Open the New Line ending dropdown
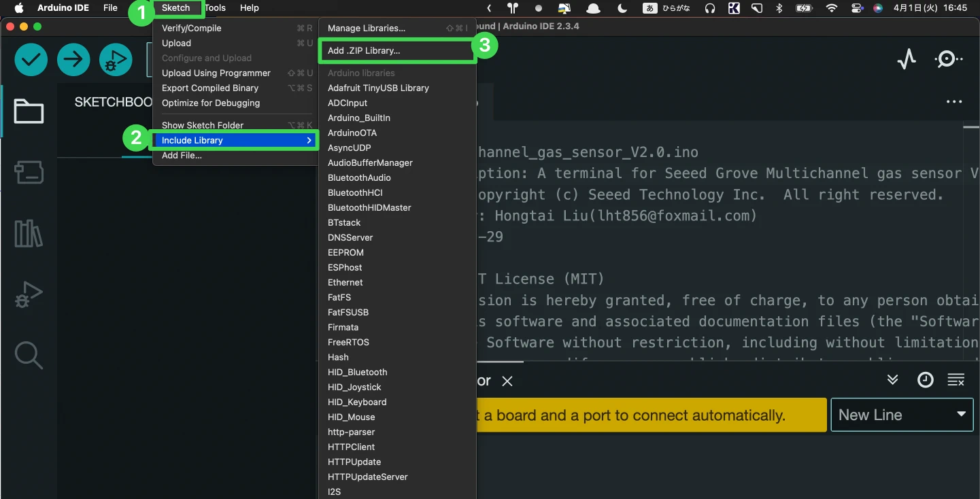This screenshot has width=980, height=499. tap(902, 415)
